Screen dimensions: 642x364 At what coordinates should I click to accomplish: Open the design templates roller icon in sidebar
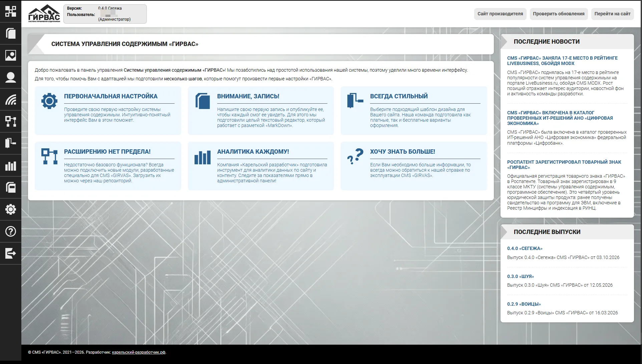(x=11, y=143)
